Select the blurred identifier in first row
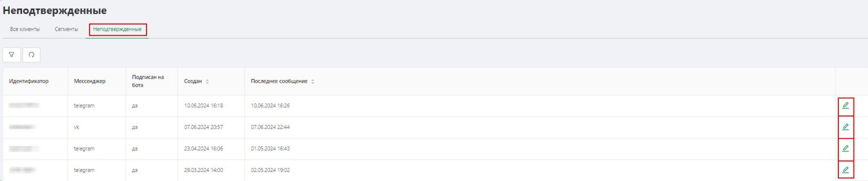This screenshot has width=868, height=181. click(x=24, y=105)
